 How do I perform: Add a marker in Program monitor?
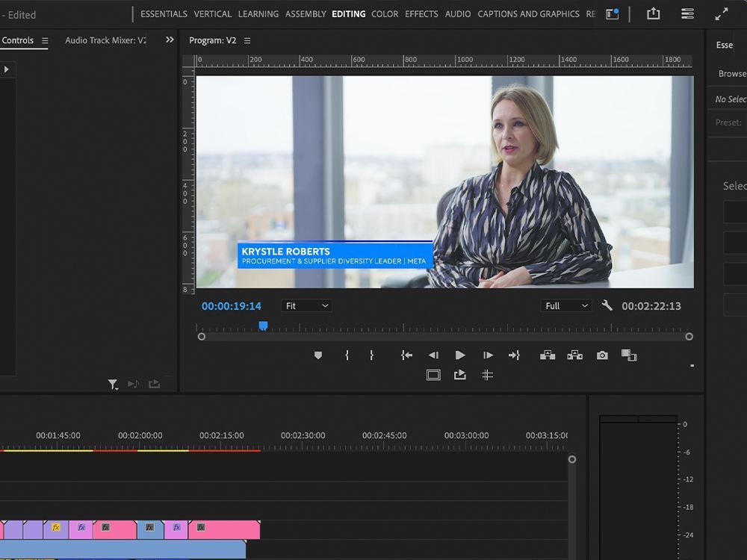tap(317, 355)
